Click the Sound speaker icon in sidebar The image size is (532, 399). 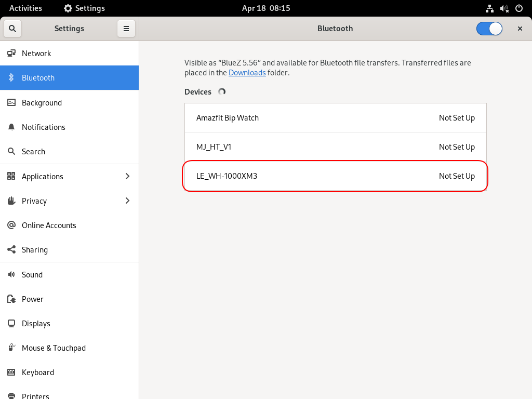(11, 275)
